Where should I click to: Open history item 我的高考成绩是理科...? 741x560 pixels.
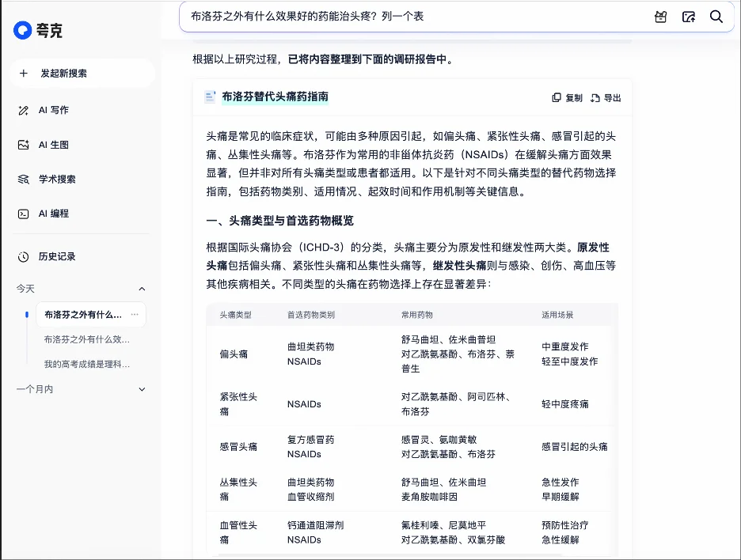(87, 364)
